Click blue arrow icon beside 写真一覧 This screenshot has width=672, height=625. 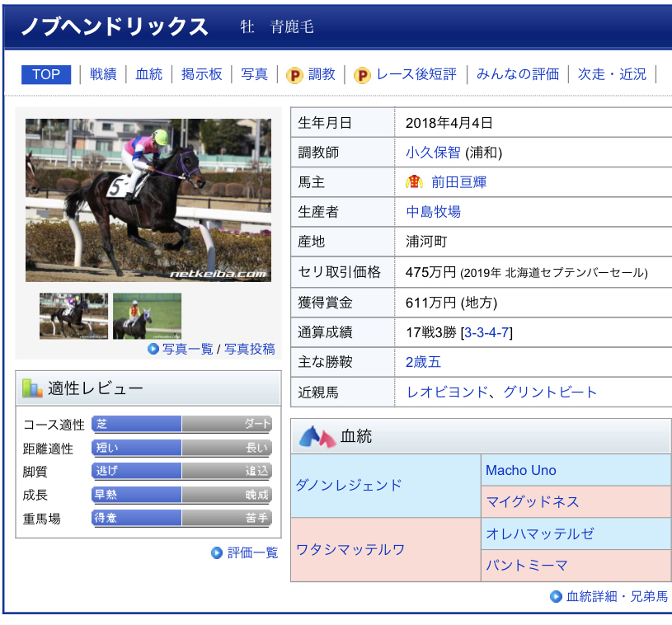[153, 349]
